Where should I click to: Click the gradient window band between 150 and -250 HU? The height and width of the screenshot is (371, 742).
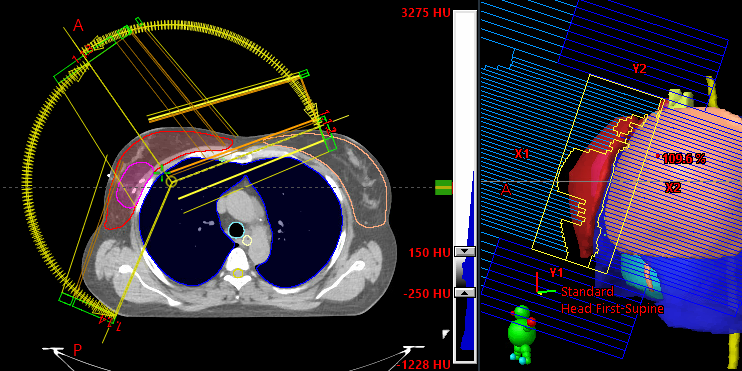[x=464, y=272]
